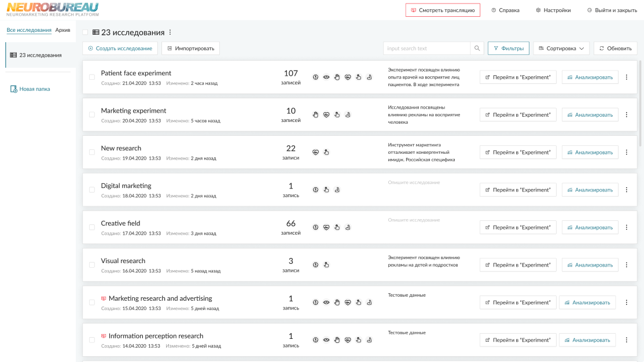This screenshot has height=362, width=644.
Task: Click the eye-tracking icon in Patient face experiment
Action: pyautogui.click(x=326, y=77)
